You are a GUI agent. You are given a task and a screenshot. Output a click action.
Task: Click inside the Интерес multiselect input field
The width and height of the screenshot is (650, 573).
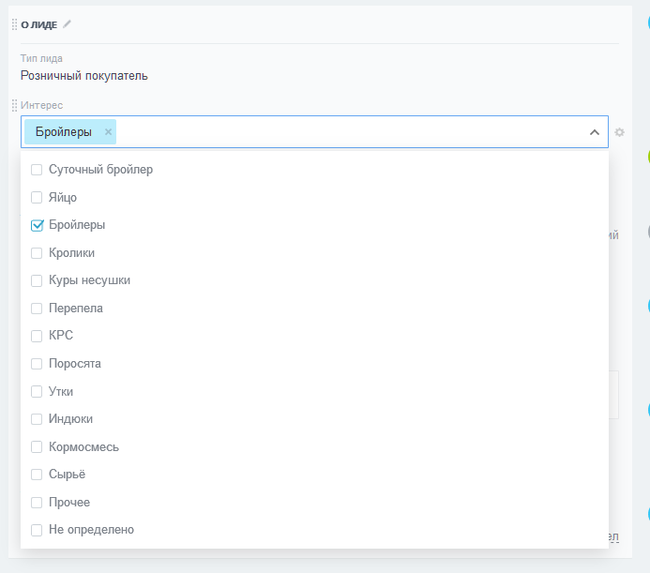[x=340, y=132]
